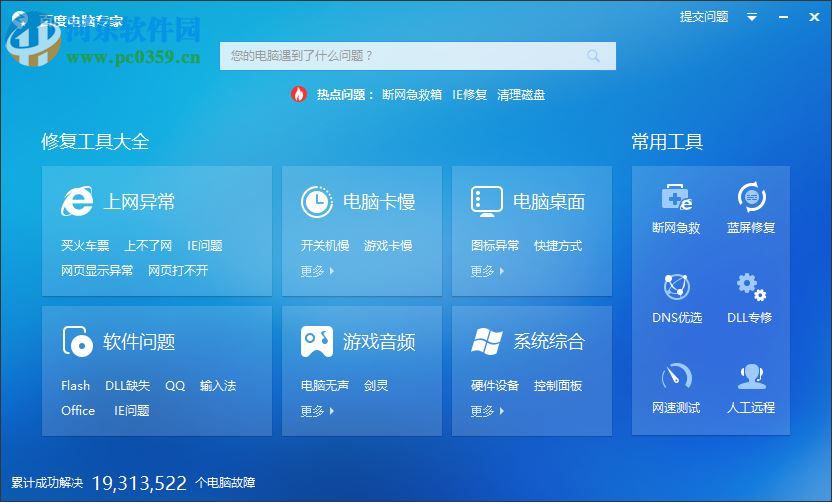Open the 软件问题 category heading
This screenshot has height=502, width=832.
click(x=139, y=342)
